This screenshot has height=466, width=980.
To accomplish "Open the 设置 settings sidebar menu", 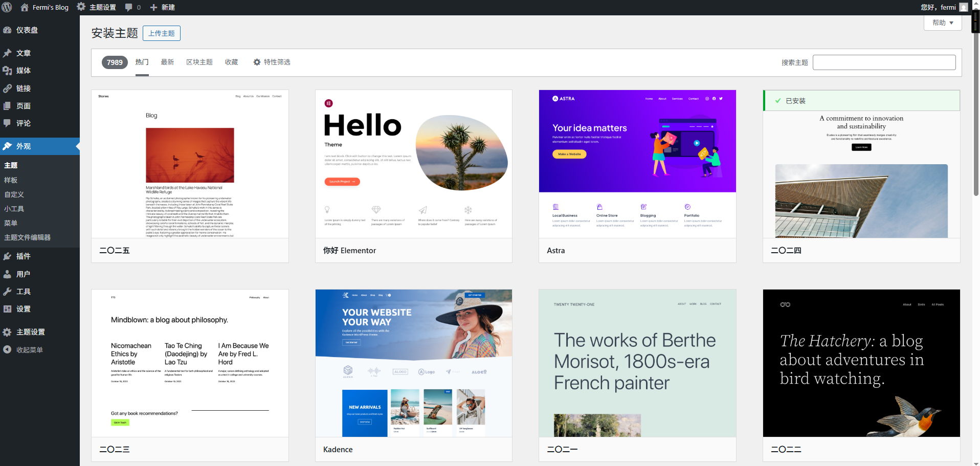I will click(23, 309).
